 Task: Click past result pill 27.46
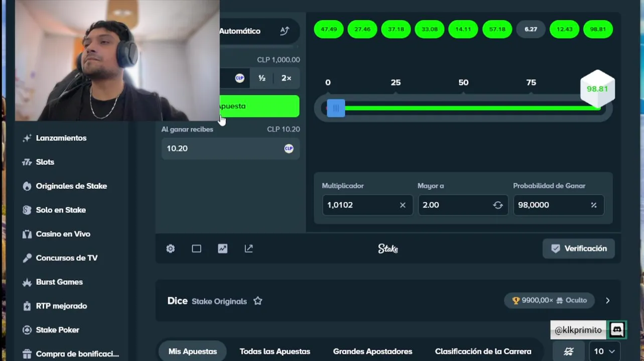(x=362, y=29)
